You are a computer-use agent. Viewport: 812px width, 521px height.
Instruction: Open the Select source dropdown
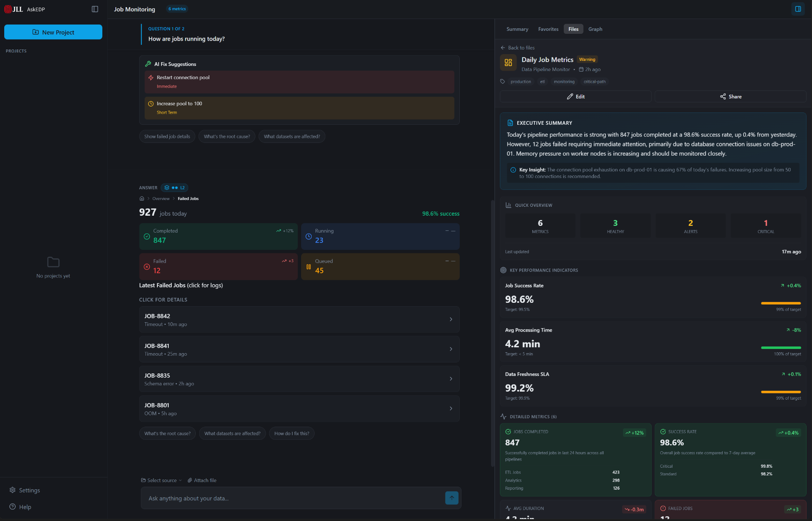tap(161, 480)
